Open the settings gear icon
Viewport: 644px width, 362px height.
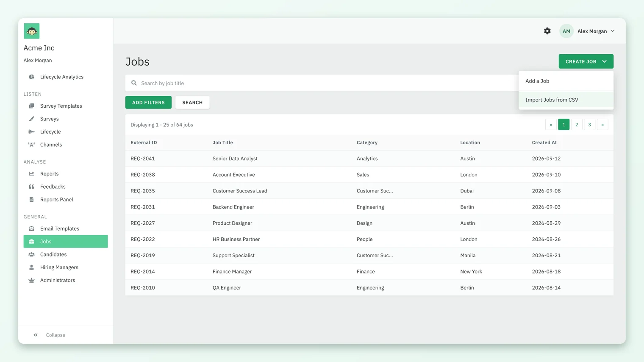coord(547,31)
